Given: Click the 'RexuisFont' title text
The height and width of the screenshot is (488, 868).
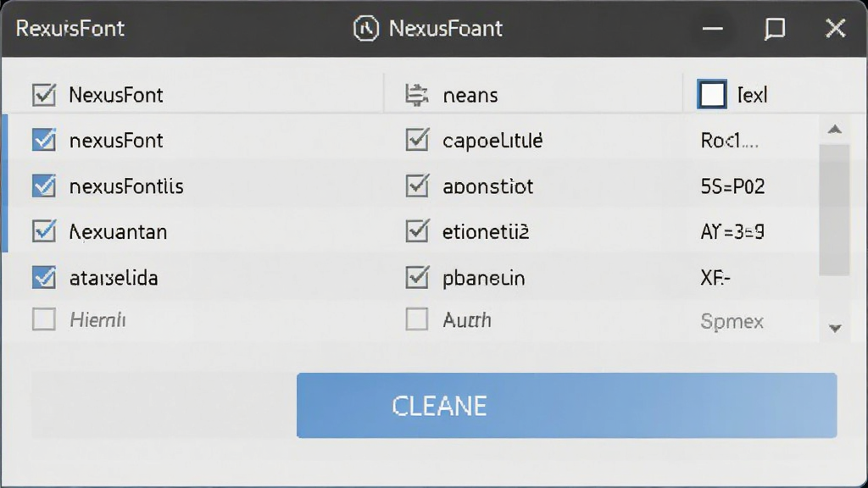Looking at the screenshot, I should [70, 28].
